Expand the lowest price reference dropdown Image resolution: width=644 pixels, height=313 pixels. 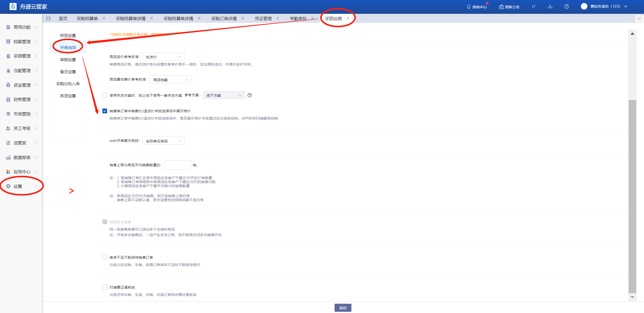coord(171,80)
